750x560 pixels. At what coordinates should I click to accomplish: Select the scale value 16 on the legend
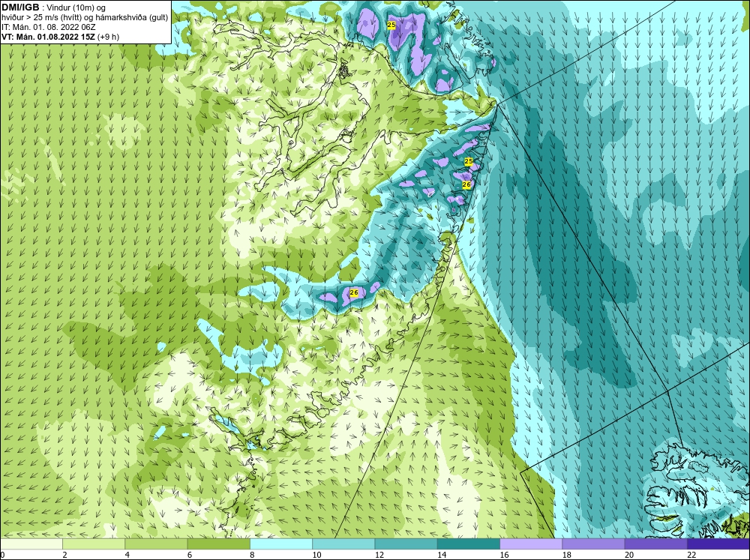coord(504,555)
